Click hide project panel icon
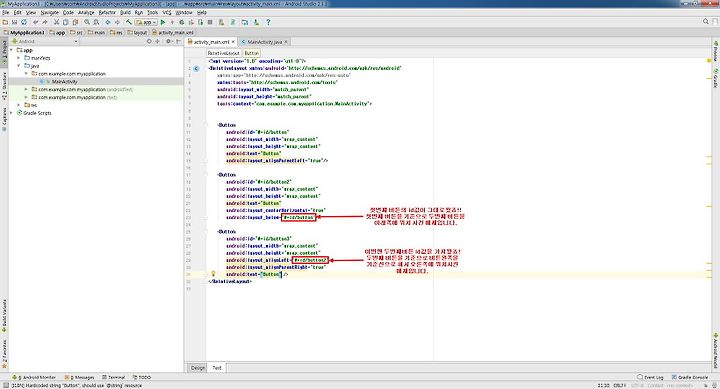 tap(179, 41)
